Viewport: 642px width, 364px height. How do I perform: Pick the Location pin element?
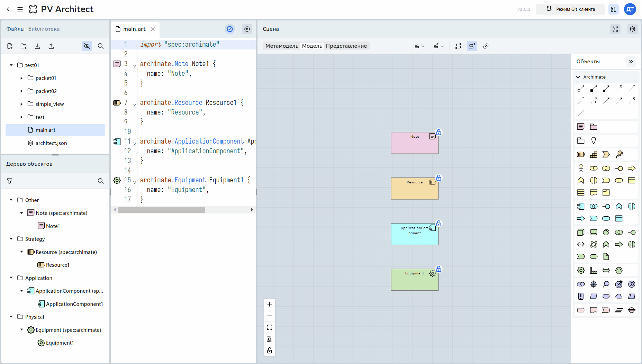(x=594, y=140)
